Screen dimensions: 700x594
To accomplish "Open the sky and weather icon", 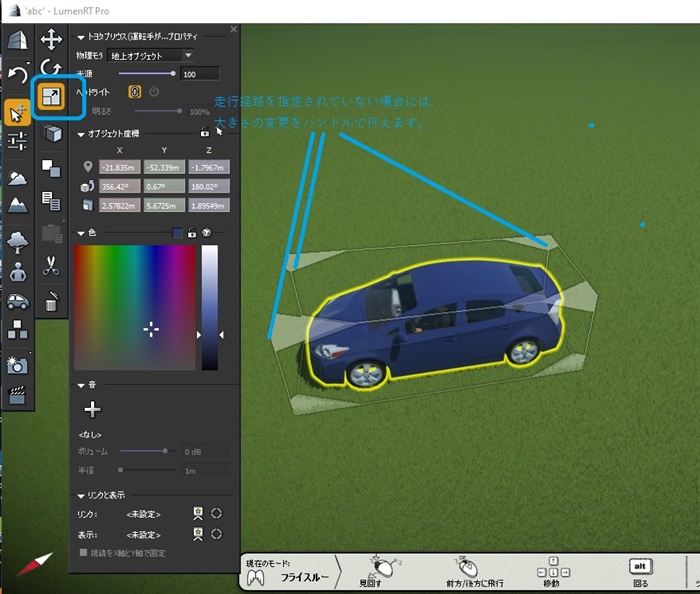I will (17, 178).
